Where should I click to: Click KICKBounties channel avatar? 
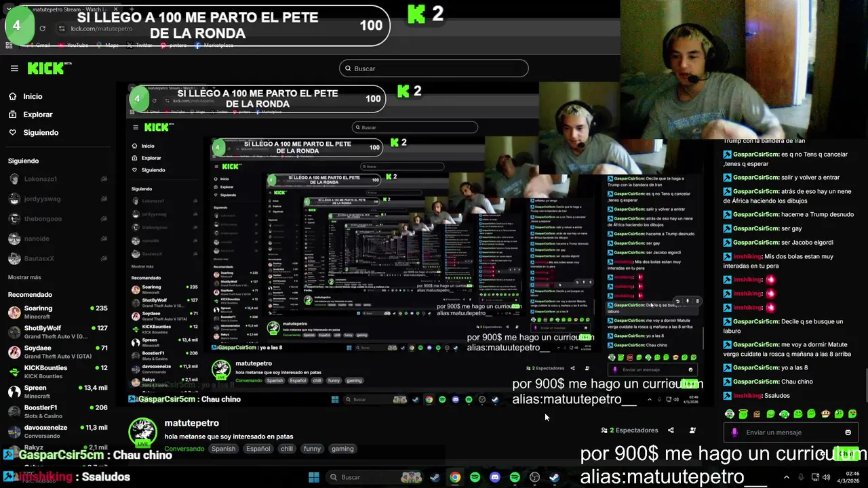tap(14, 371)
